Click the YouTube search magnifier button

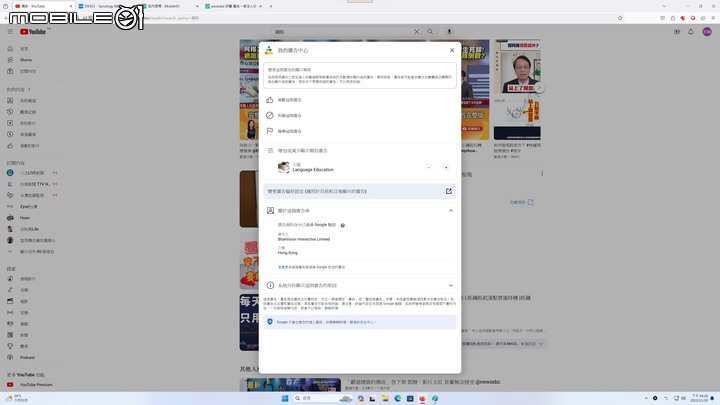(430, 32)
